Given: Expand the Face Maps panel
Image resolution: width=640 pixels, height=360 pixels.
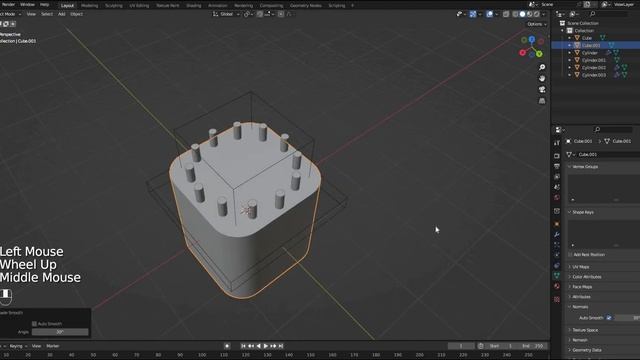Looking at the screenshot, I should (569, 287).
